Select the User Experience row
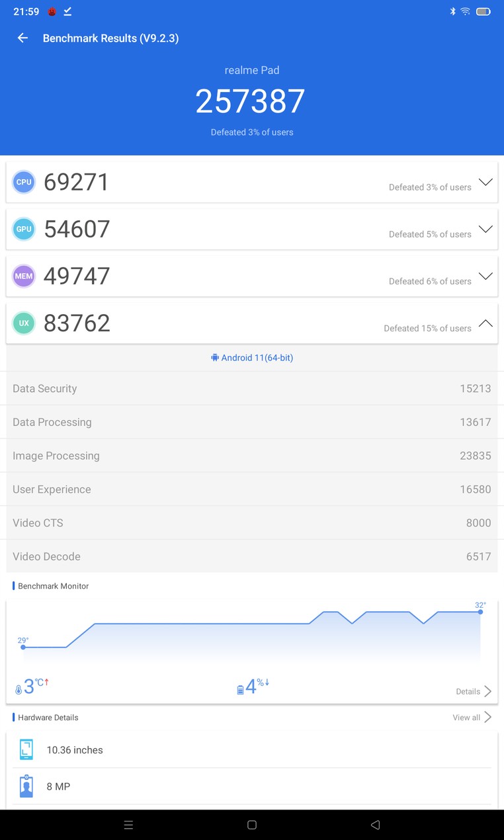This screenshot has width=504, height=840. 252,489
